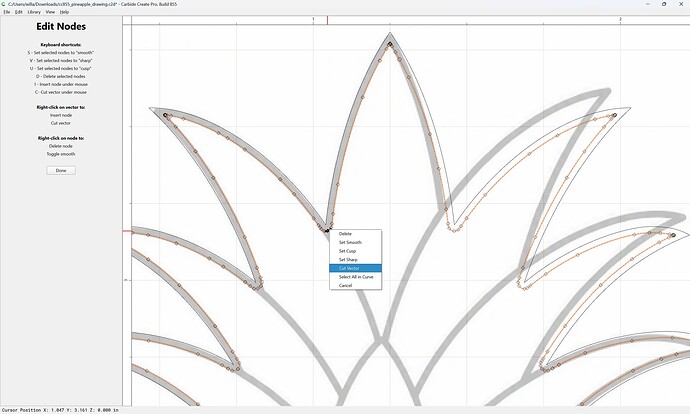
Task: Click the red marker on the horizontal ruler
Action: (x=327, y=20)
